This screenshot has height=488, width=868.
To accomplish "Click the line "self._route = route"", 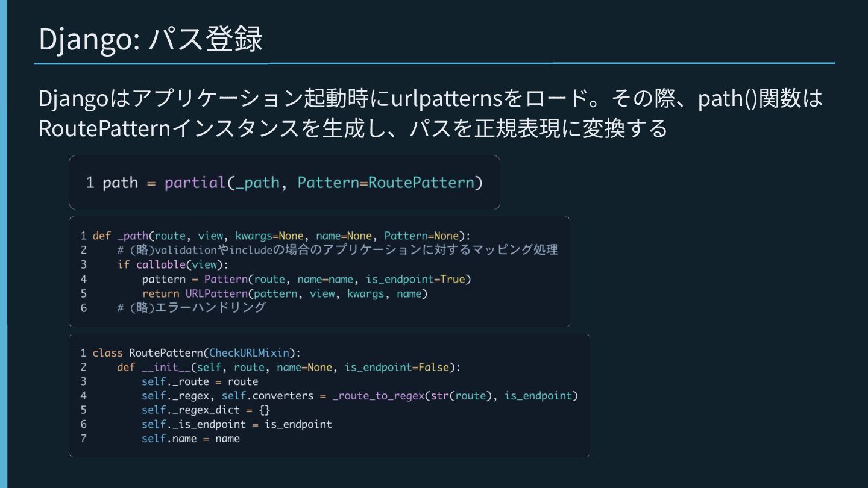I will point(200,381).
